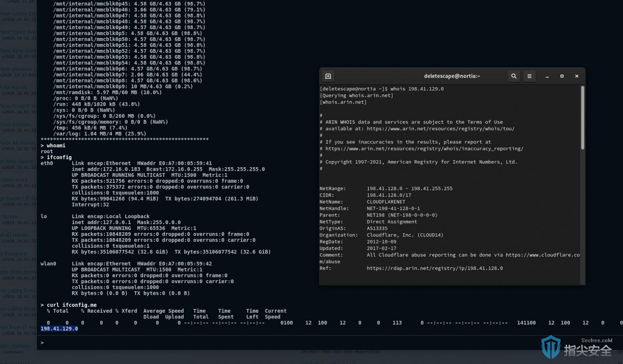Click the 'whoami' command line
Image resolution: width=623 pixels, height=364 pixels.
pos(53,145)
